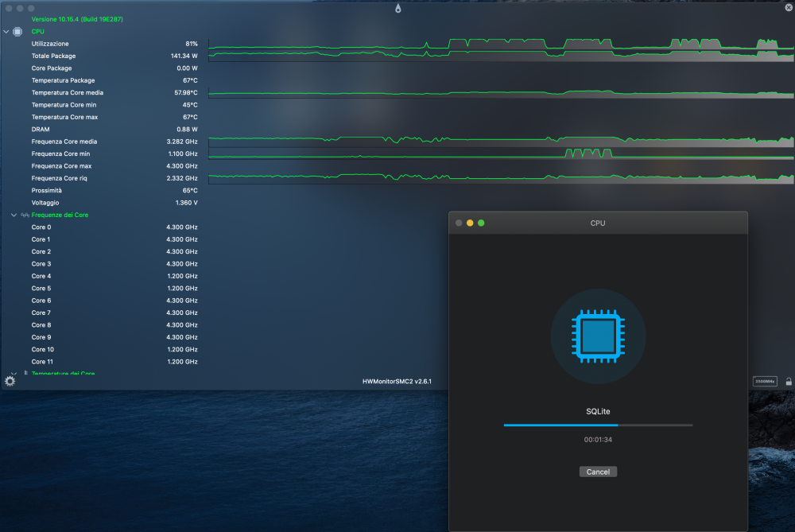Select the DRAM row
The image size is (795, 532).
[x=114, y=130]
